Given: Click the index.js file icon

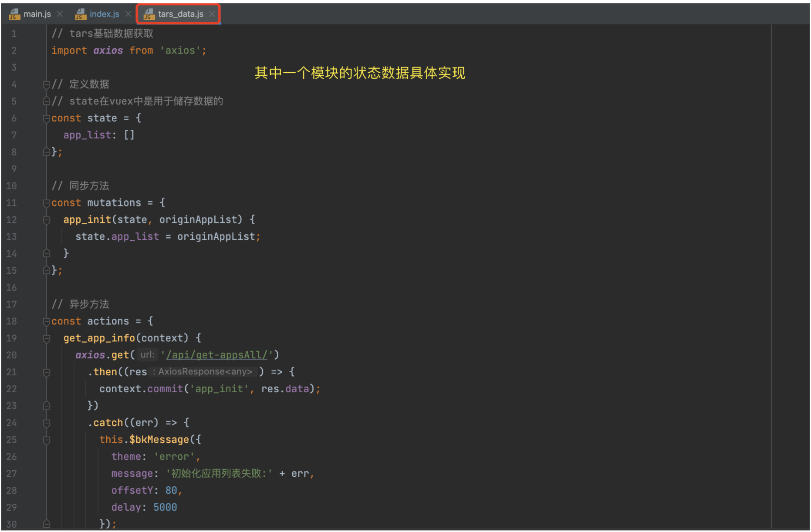Looking at the screenshot, I should tap(81, 14).
